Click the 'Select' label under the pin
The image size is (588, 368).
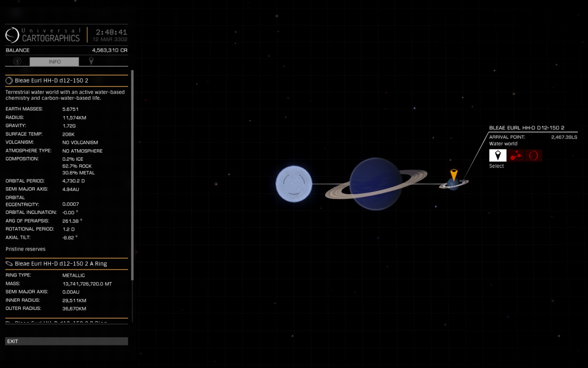point(497,166)
